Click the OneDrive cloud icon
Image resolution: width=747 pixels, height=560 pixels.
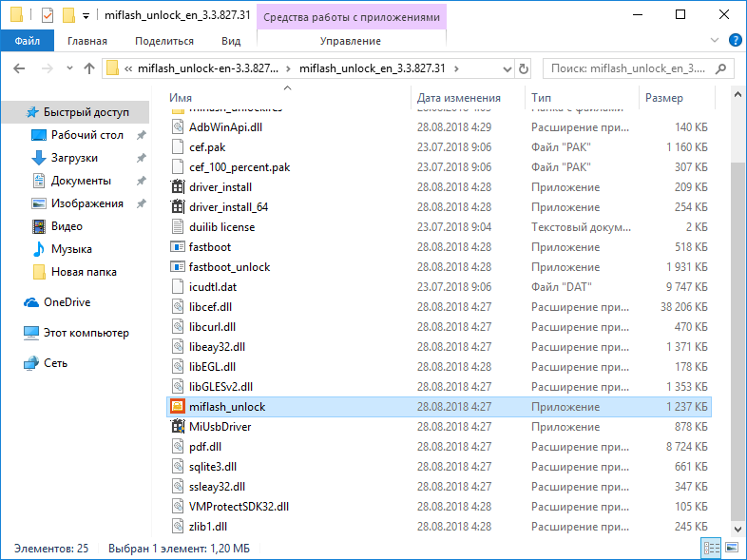[31, 302]
